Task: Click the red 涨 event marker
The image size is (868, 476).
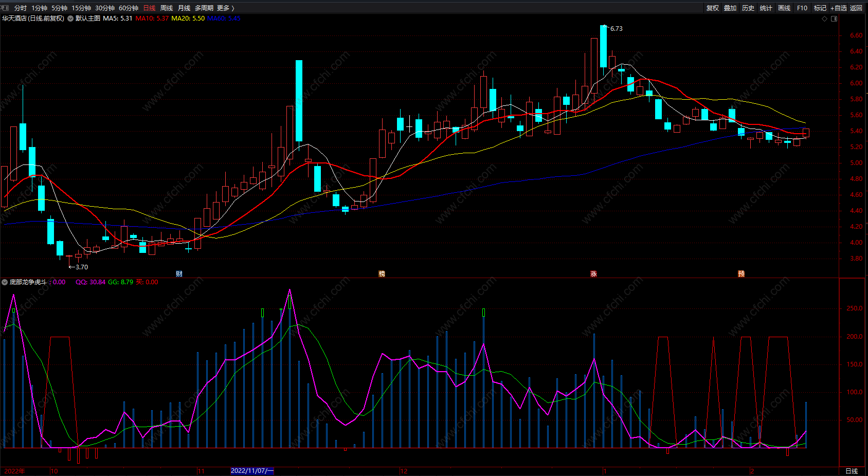Action: click(x=593, y=274)
